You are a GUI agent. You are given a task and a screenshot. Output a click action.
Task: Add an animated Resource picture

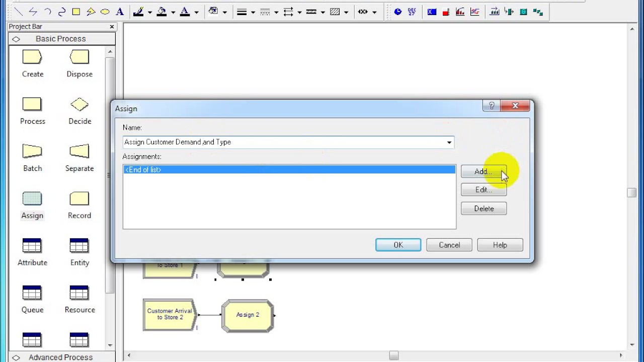coord(509,12)
